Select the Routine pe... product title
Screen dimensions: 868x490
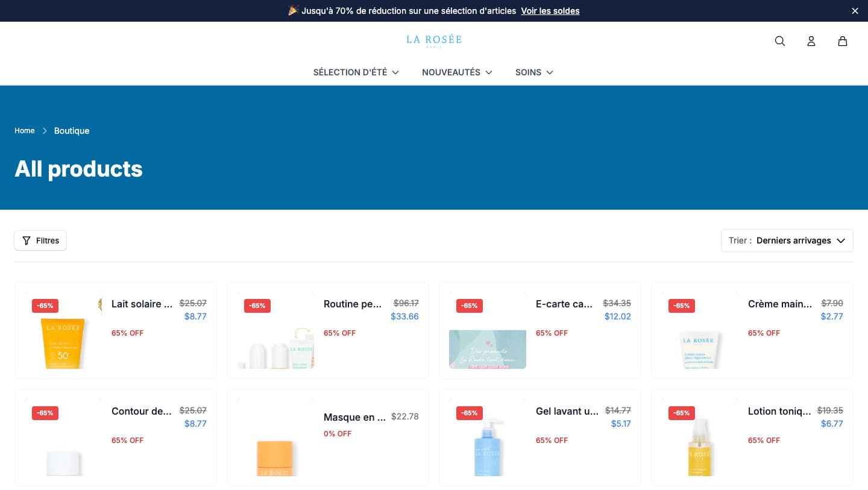[353, 304]
